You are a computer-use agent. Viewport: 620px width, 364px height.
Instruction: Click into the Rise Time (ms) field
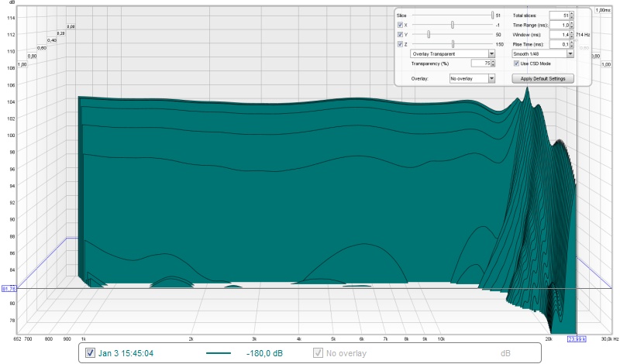(559, 44)
